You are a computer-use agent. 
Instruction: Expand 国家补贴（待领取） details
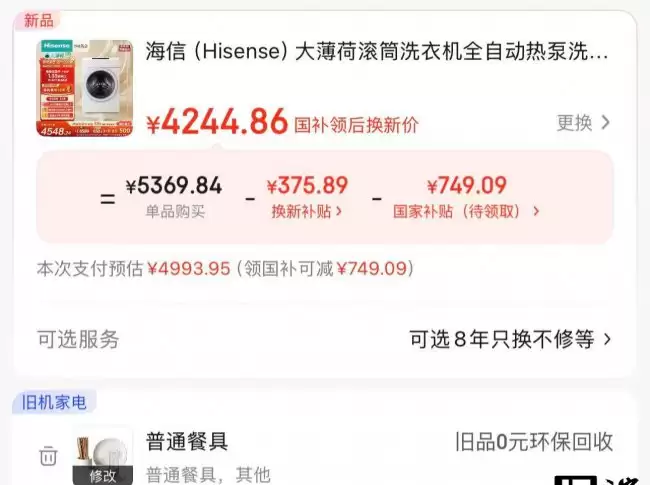466,211
